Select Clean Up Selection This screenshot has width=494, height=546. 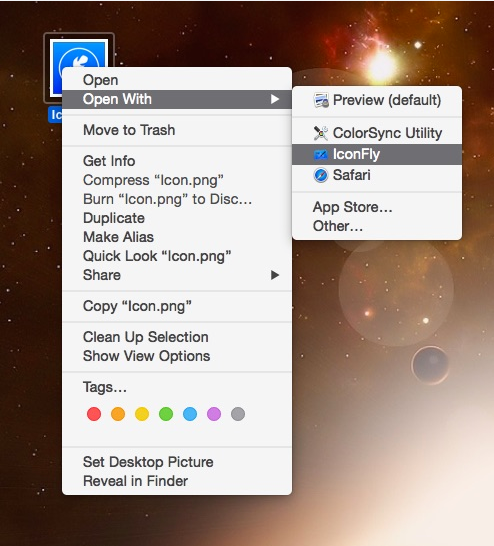coord(177,337)
